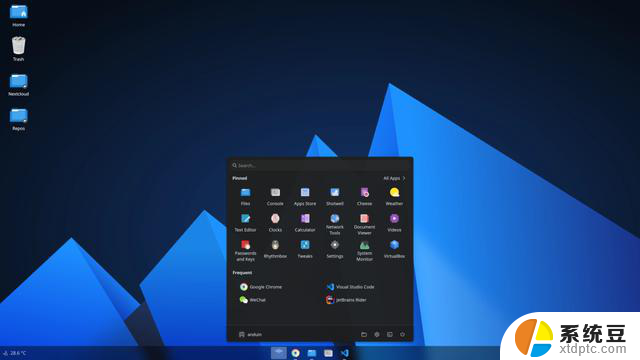Switch to Chrome on the taskbar
The image size is (640, 360).
click(x=296, y=353)
